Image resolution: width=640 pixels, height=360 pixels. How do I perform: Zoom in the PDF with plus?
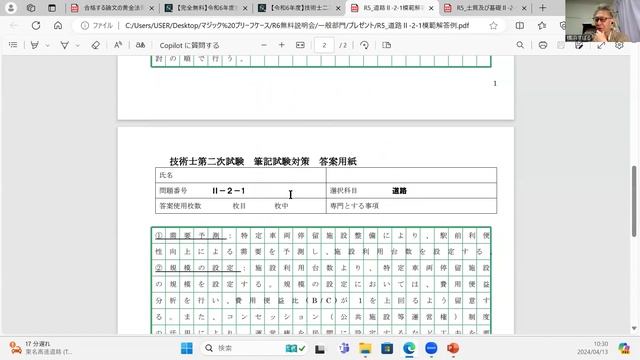point(282,45)
